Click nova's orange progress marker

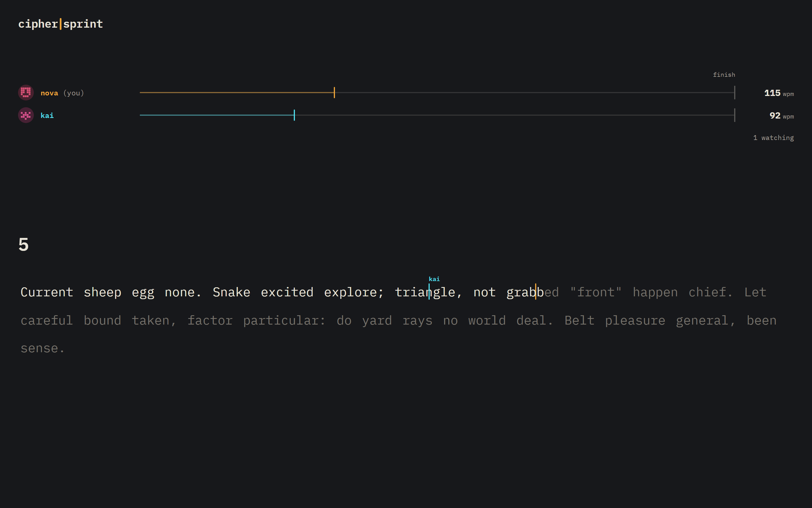[334, 92]
